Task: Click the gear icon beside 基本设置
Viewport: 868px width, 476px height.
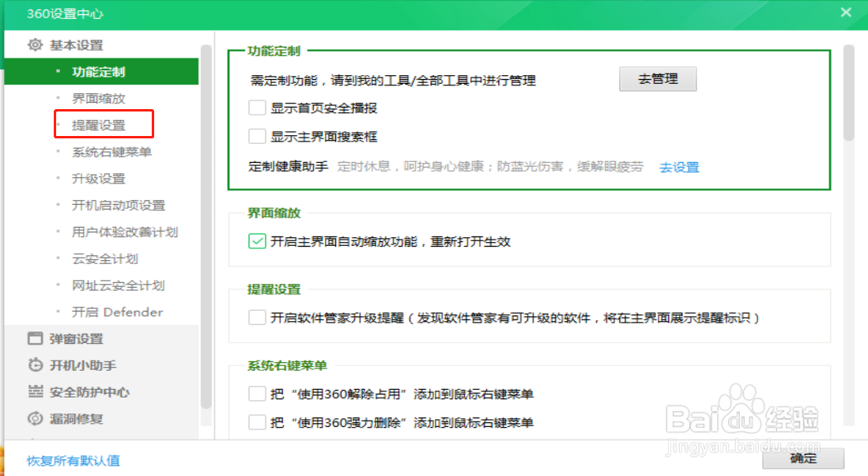Action: coord(35,45)
